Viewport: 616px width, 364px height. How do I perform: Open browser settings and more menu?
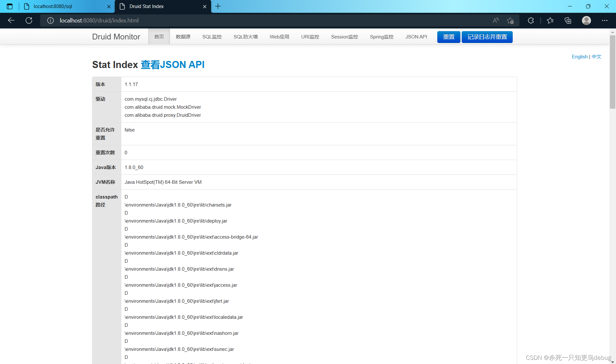[x=604, y=21]
